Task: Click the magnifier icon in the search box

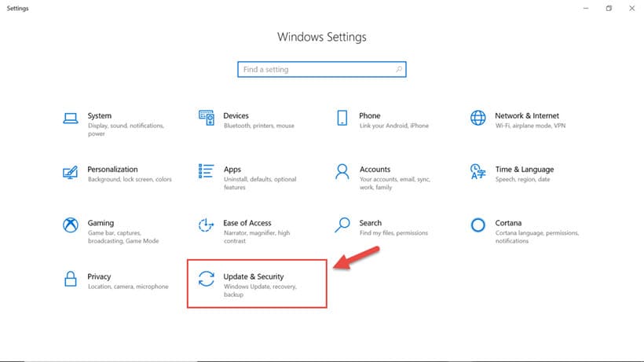Action: point(399,69)
